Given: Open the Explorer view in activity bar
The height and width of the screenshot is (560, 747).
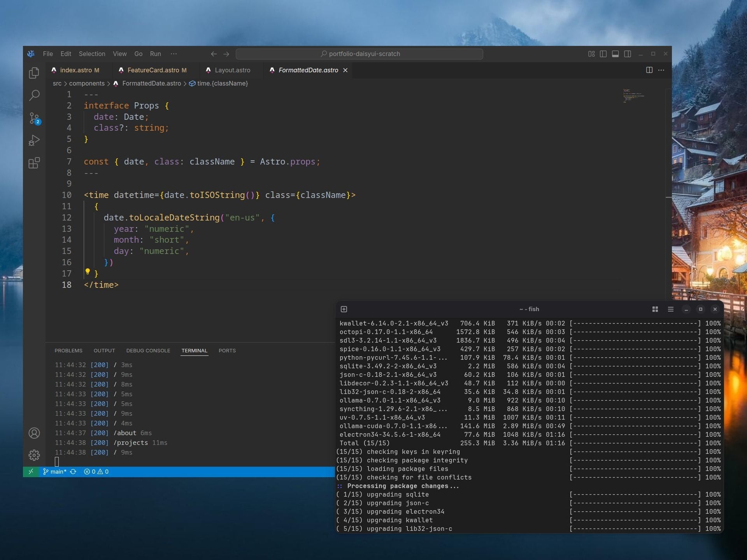Looking at the screenshot, I should (34, 73).
